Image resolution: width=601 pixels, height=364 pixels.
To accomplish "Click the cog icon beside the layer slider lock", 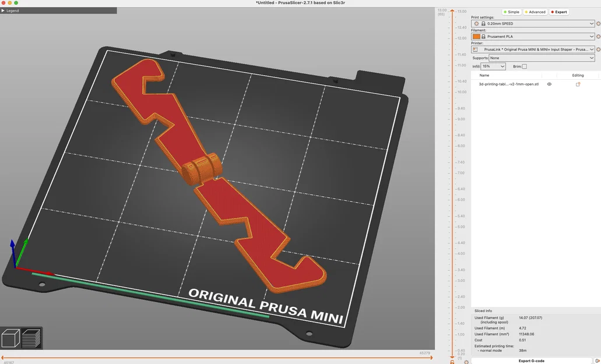I will 466,362.
